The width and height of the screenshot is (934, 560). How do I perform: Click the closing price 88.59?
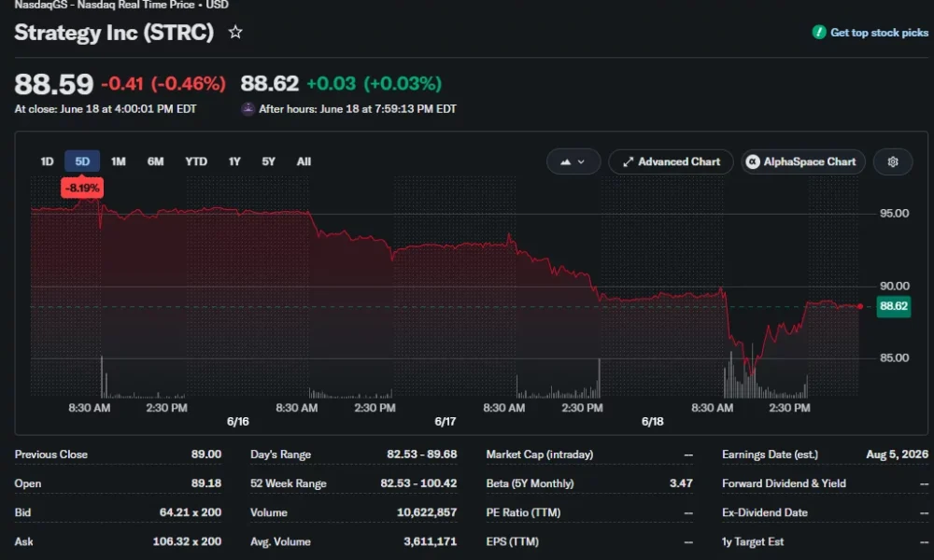coord(53,84)
